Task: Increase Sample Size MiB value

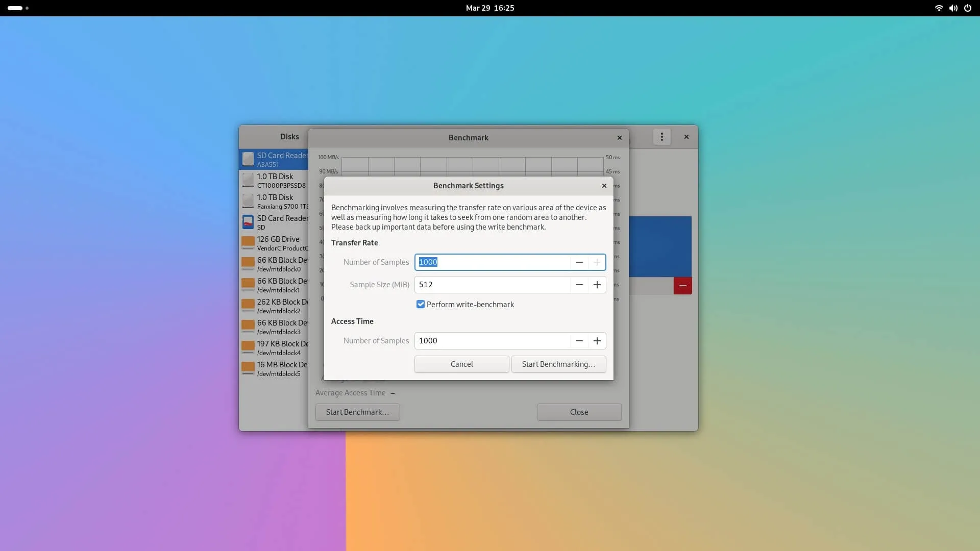Action: pos(597,285)
